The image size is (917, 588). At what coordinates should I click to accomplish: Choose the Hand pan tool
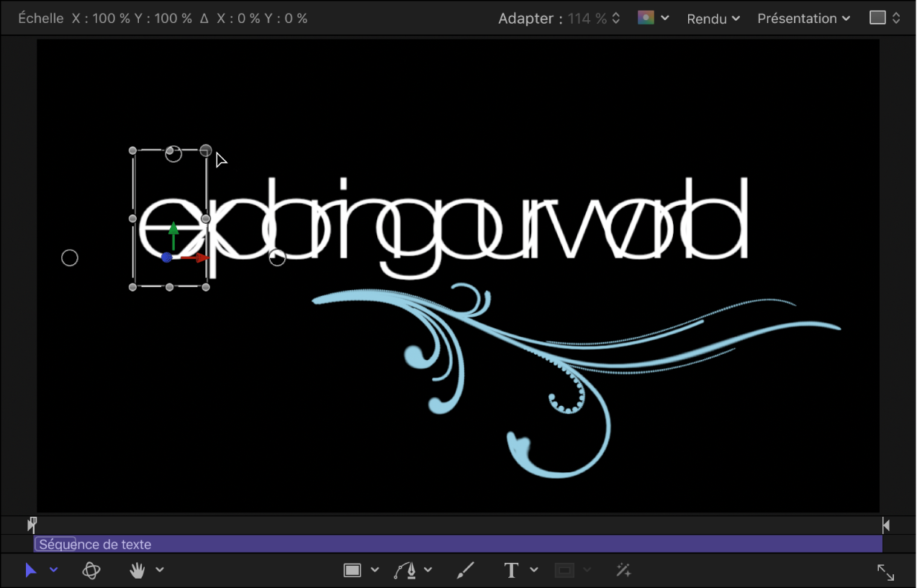pos(137,571)
